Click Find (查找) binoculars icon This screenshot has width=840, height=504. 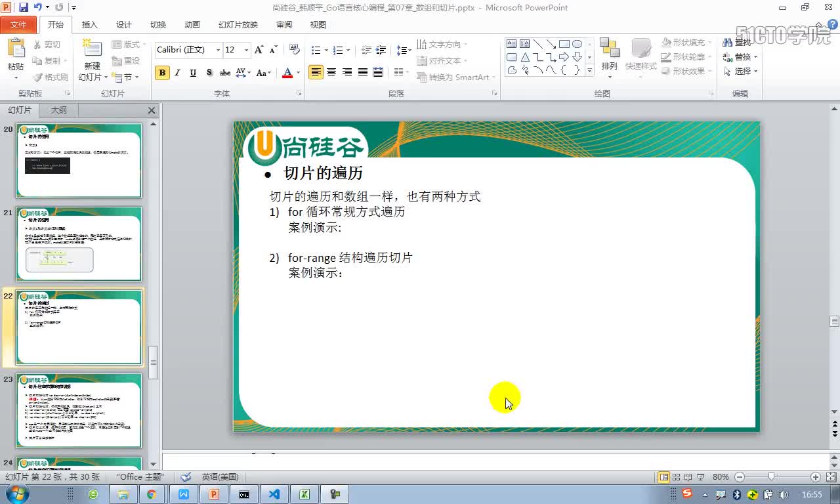[x=727, y=42]
